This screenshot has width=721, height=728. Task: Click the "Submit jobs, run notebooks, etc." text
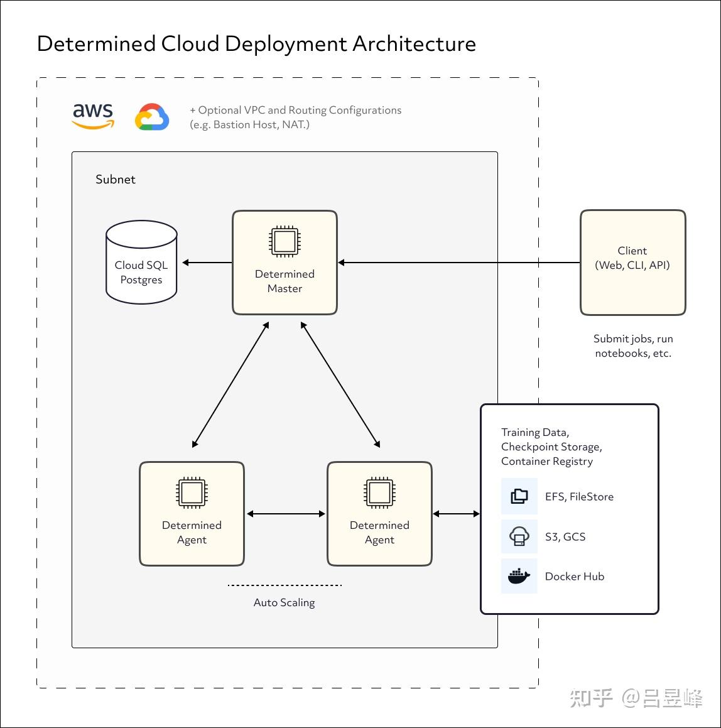click(633, 345)
